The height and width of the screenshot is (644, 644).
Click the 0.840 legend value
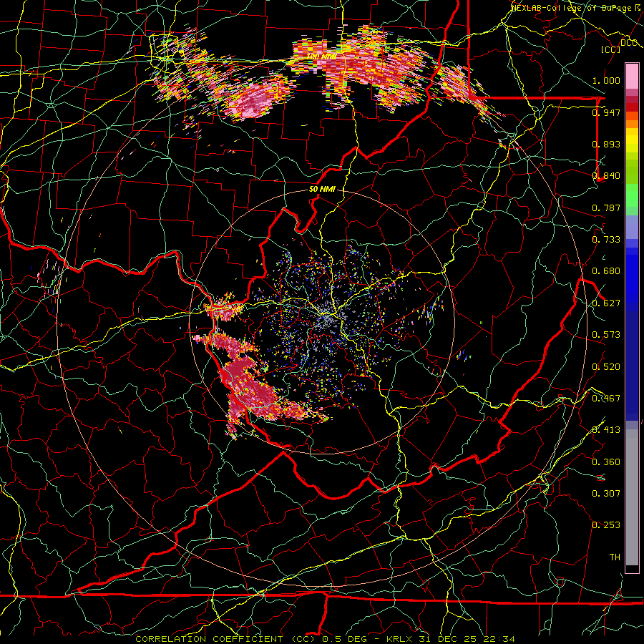606,176
